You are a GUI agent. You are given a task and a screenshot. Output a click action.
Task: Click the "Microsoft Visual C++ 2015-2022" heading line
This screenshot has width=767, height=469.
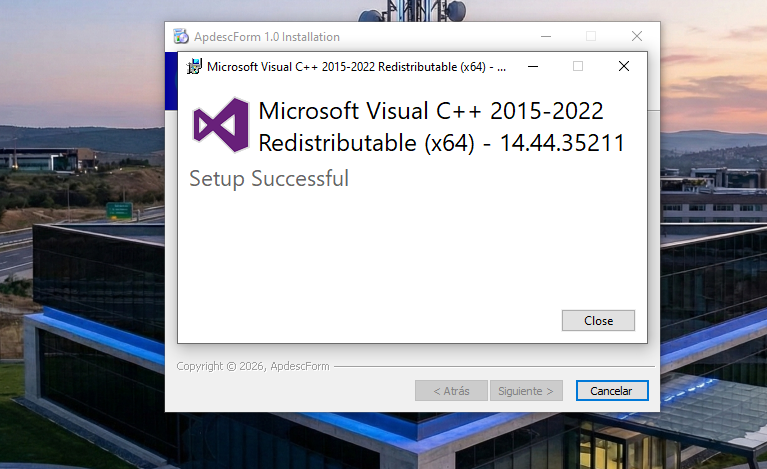click(x=430, y=111)
